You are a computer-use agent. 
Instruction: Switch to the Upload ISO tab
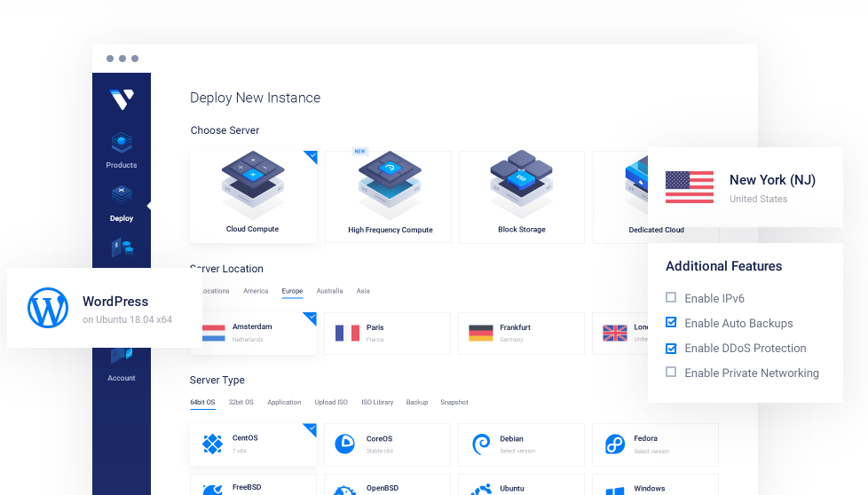coord(331,402)
